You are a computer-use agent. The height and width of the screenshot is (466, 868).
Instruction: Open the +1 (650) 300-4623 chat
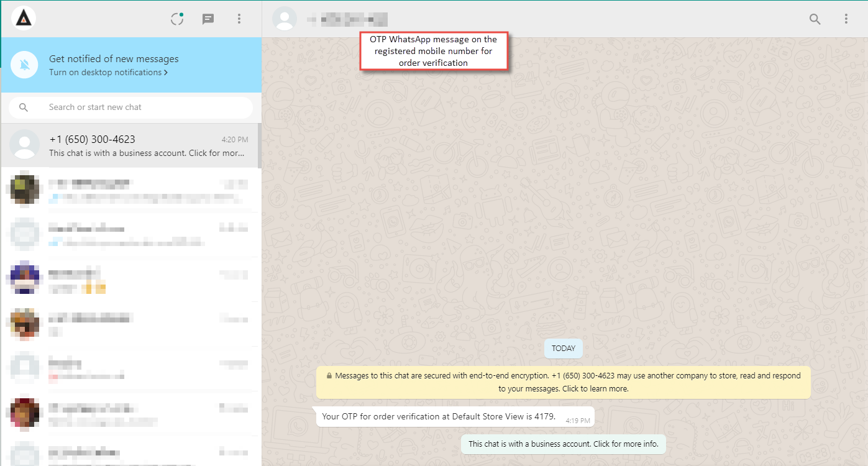(129, 145)
